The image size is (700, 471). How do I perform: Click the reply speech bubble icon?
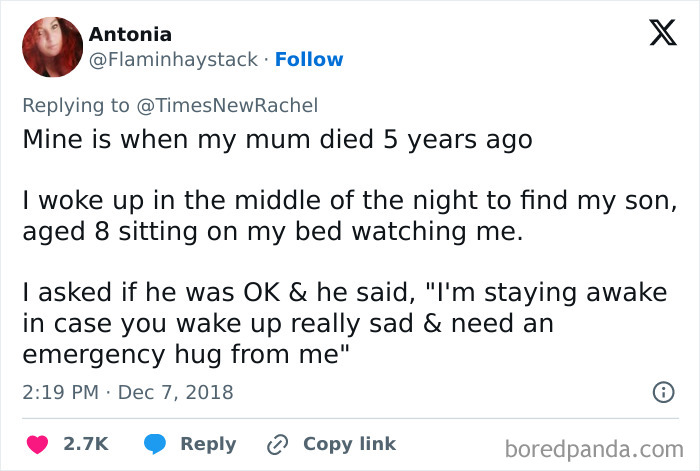coord(155,444)
